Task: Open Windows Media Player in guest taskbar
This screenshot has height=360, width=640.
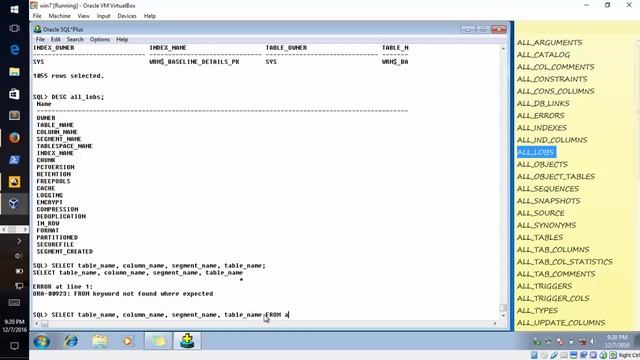Action: pos(128,341)
